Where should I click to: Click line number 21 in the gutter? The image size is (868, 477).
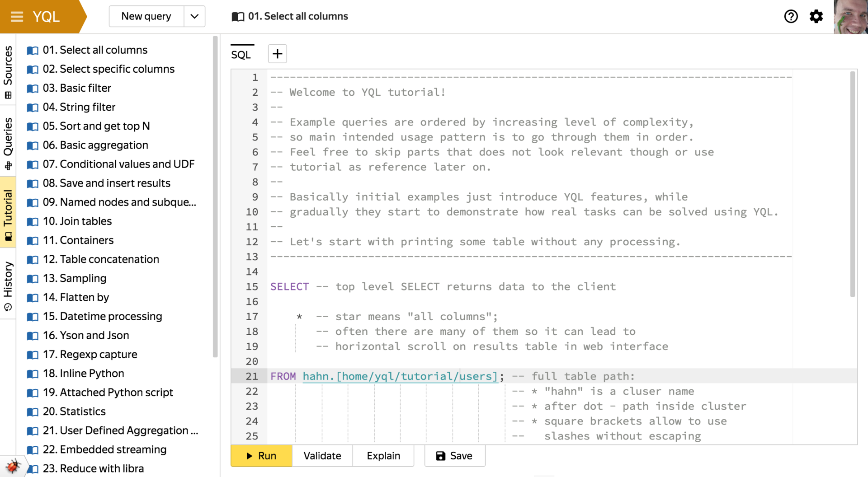click(x=252, y=376)
